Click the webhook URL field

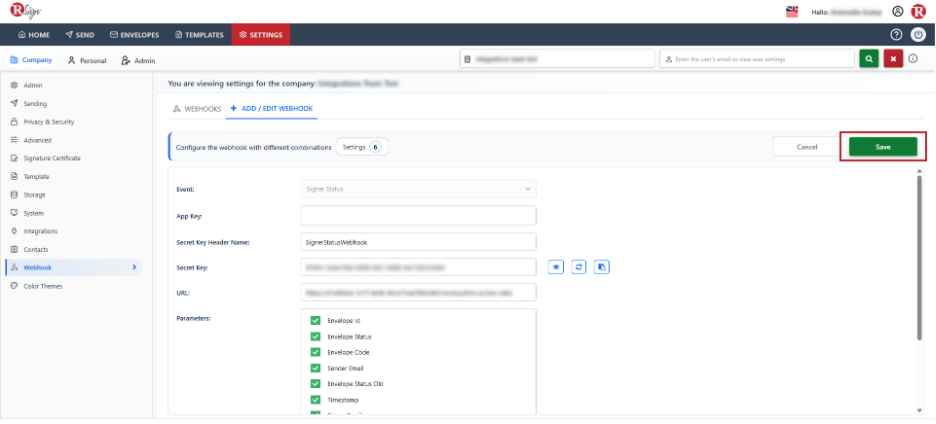click(418, 293)
